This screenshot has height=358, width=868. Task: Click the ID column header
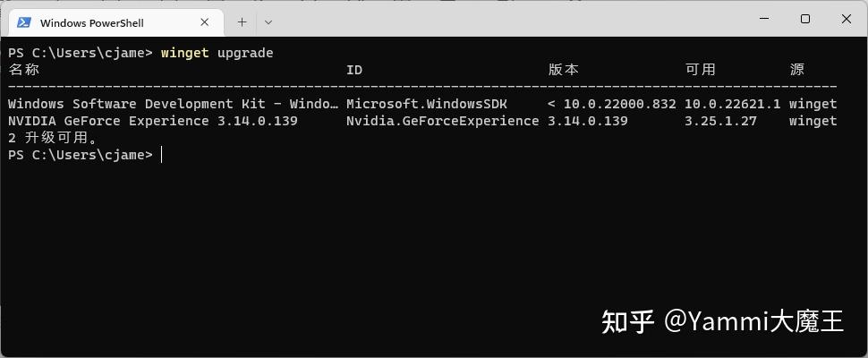pyautogui.click(x=354, y=71)
